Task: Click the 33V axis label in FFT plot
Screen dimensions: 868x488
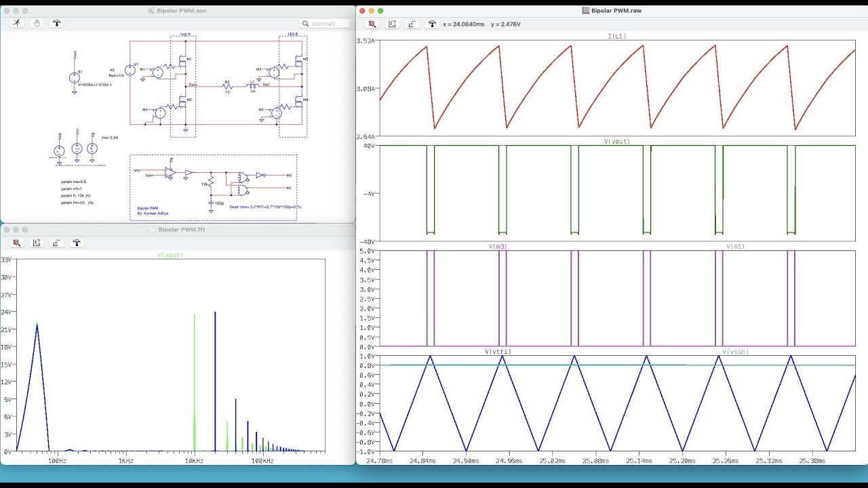Action: click(5, 259)
